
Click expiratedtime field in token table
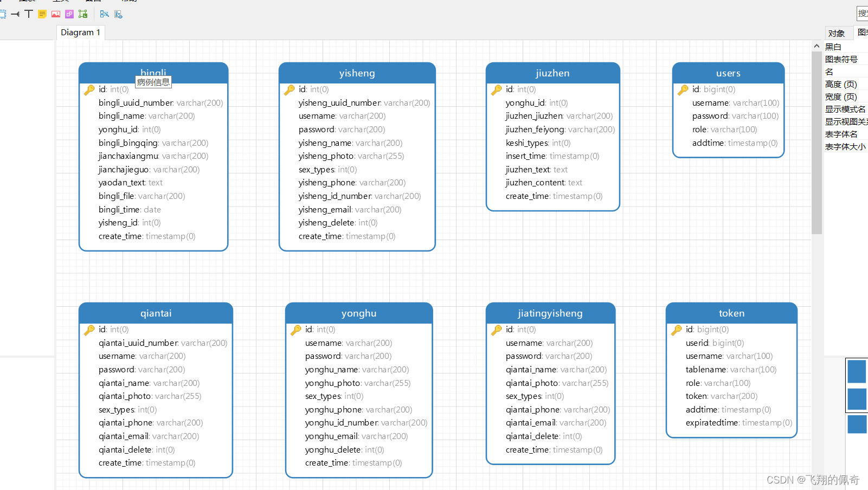[738, 423]
